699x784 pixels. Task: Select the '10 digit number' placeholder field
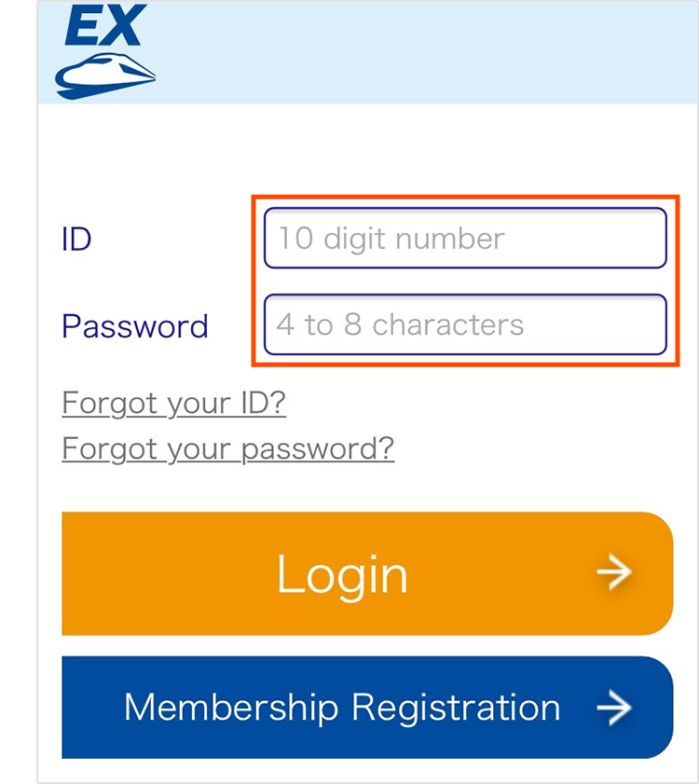point(464,239)
